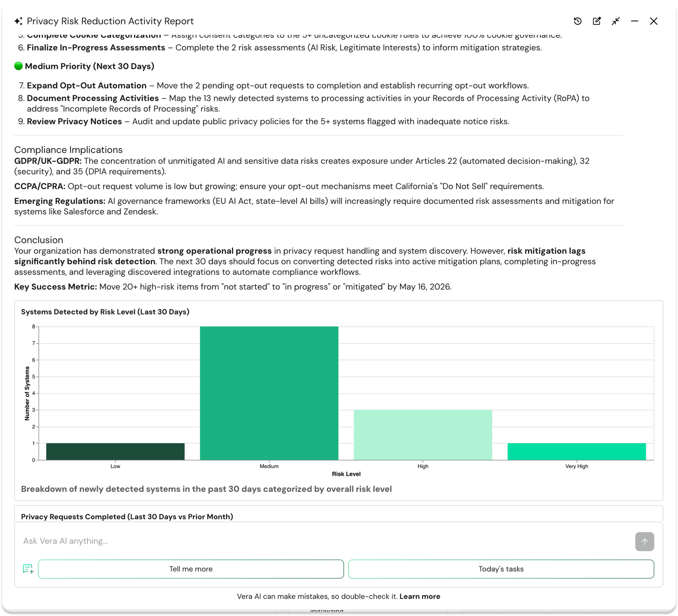This screenshot has width=678, height=616.
Task: Open the chat history clock icon
Action: click(577, 21)
